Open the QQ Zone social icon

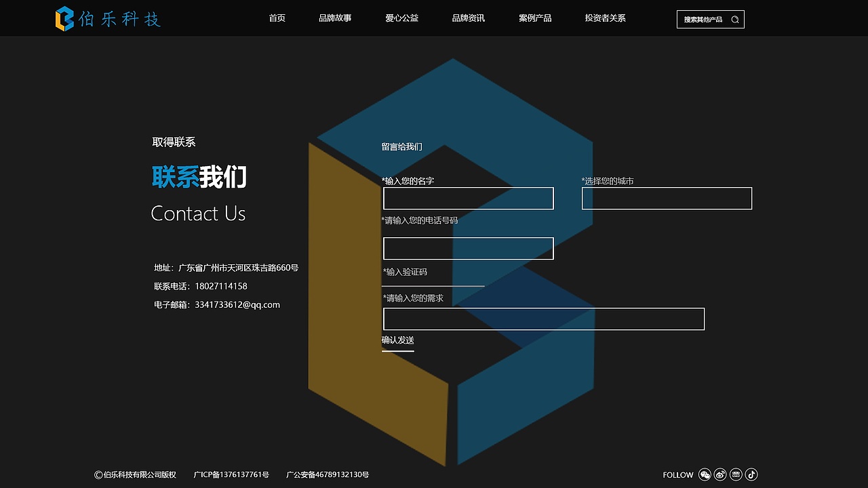[x=736, y=474]
